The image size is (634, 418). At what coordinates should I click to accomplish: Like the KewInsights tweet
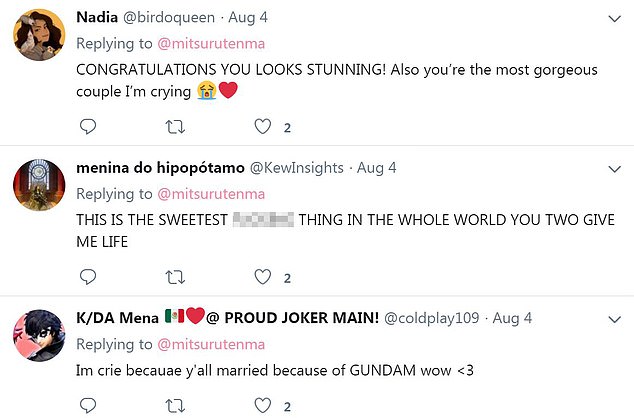coord(264,277)
